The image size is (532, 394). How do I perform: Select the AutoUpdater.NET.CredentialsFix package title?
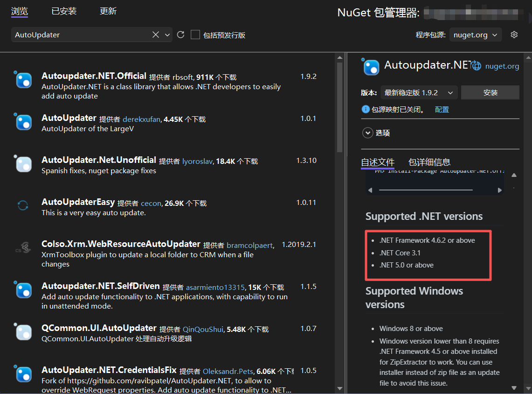pos(109,370)
